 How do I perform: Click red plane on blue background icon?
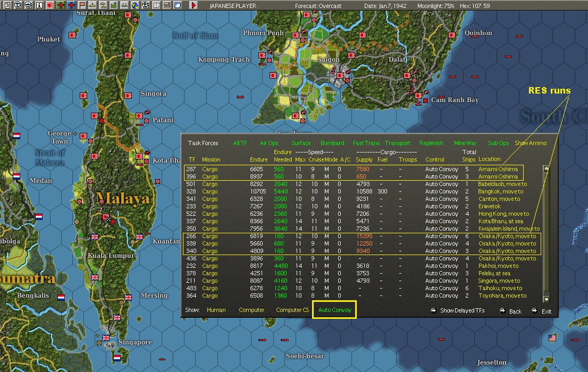tap(71, 5)
